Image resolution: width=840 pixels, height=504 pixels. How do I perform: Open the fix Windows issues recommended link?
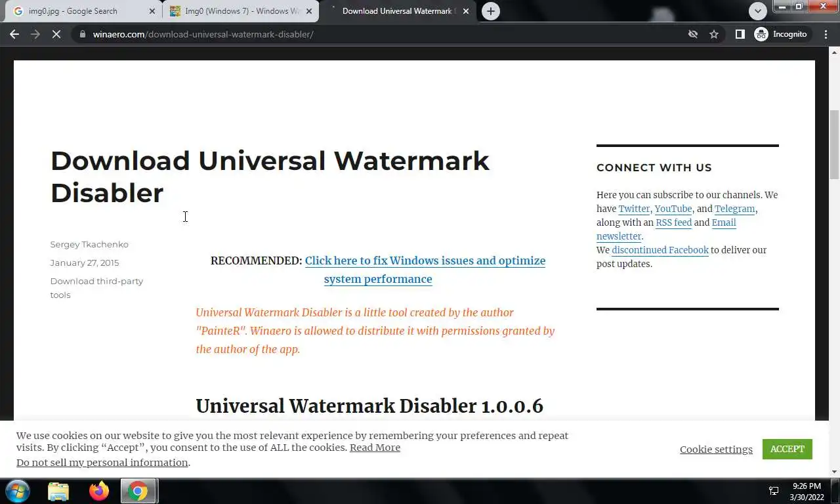tap(425, 270)
